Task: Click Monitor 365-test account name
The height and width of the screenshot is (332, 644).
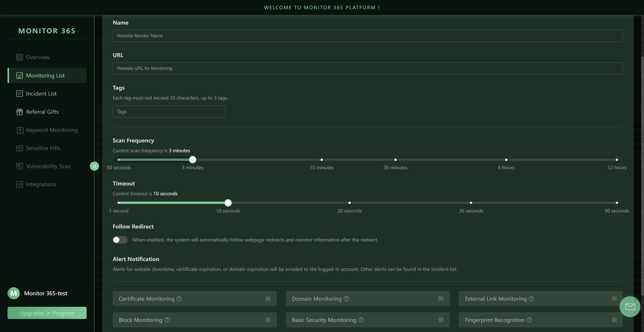Action: pyautogui.click(x=46, y=293)
